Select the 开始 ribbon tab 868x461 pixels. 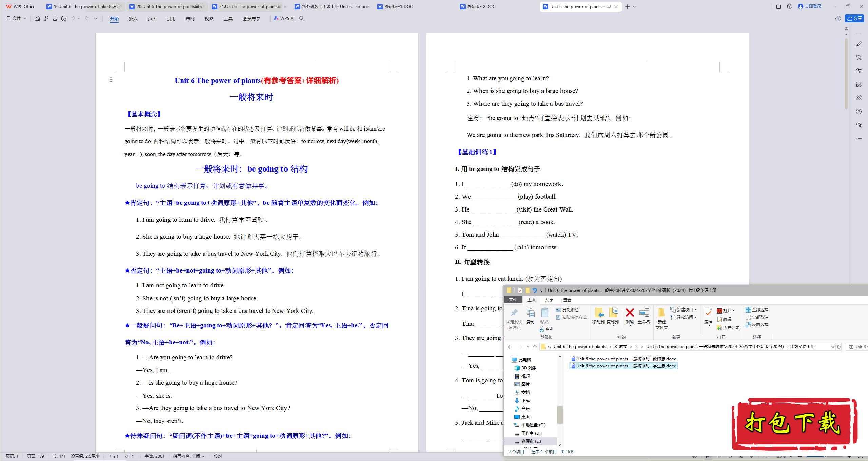pyautogui.click(x=114, y=19)
